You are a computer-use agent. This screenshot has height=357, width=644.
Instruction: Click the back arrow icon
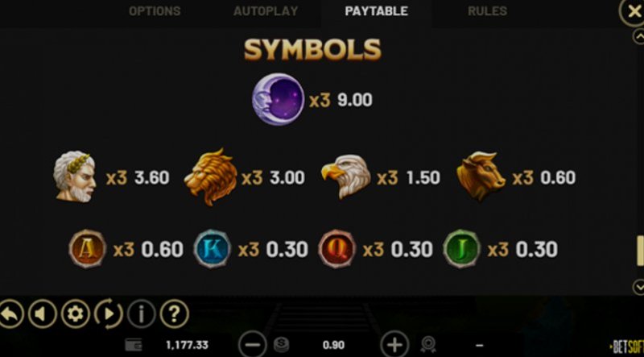point(10,314)
